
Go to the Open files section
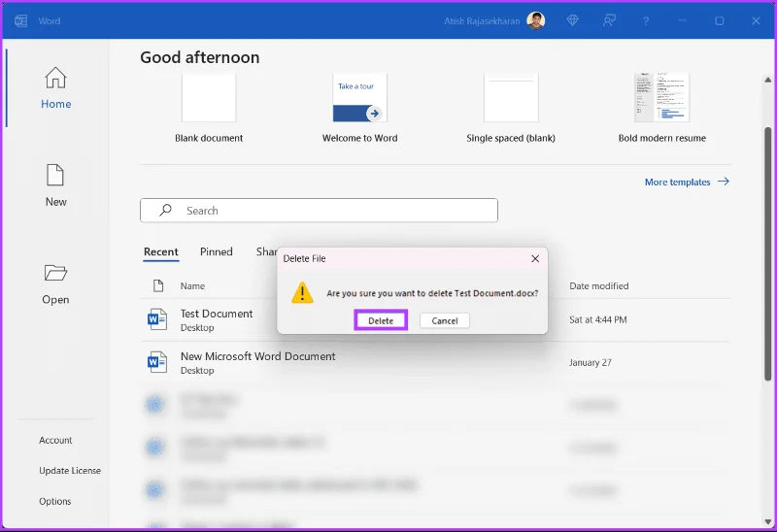coord(55,284)
